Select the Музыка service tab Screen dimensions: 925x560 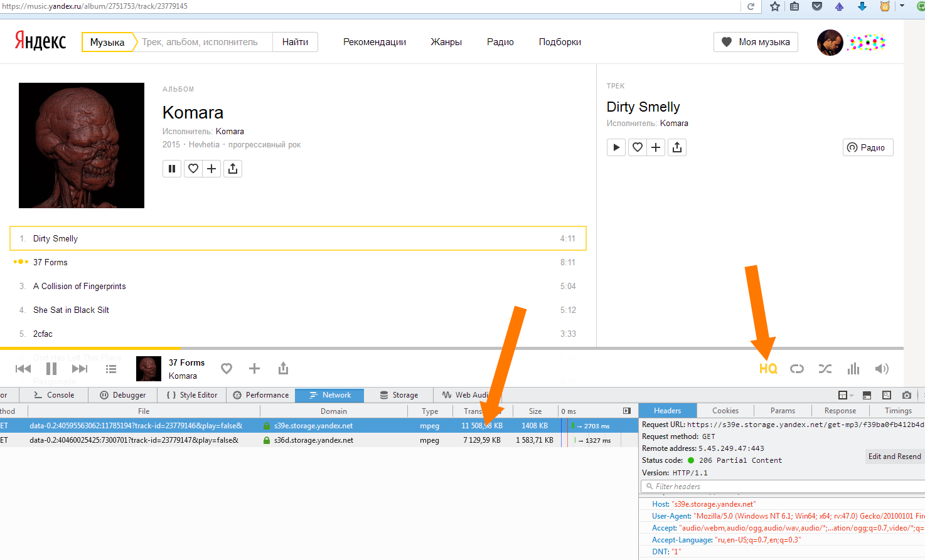click(107, 42)
